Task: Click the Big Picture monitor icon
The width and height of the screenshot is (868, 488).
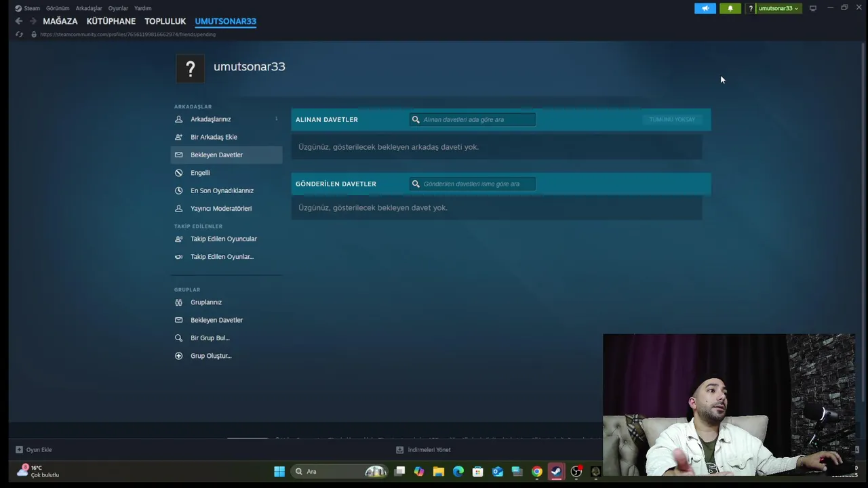Action: click(x=813, y=8)
